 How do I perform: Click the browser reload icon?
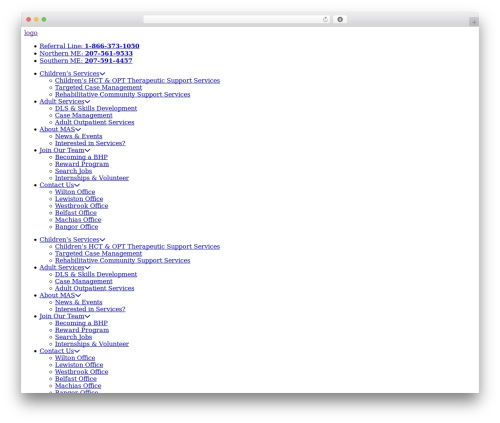pyautogui.click(x=325, y=19)
